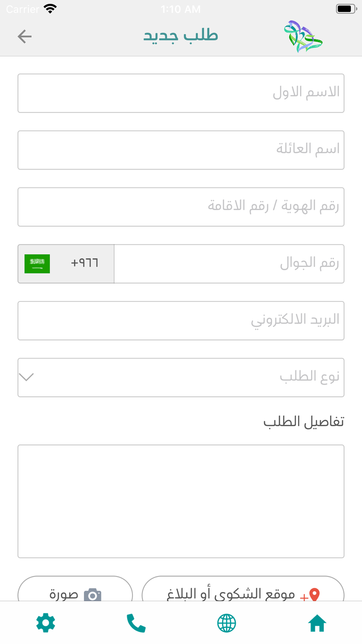Tap the +966 country code
Viewport: 362px width, 644px height.
click(85, 263)
